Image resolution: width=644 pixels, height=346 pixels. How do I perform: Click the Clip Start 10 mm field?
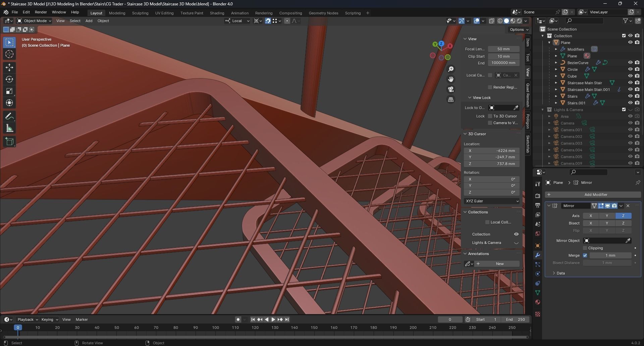(504, 56)
